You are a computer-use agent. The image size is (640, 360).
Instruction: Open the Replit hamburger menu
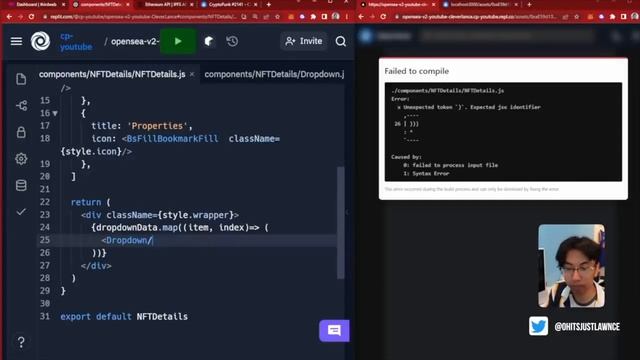coord(16,41)
